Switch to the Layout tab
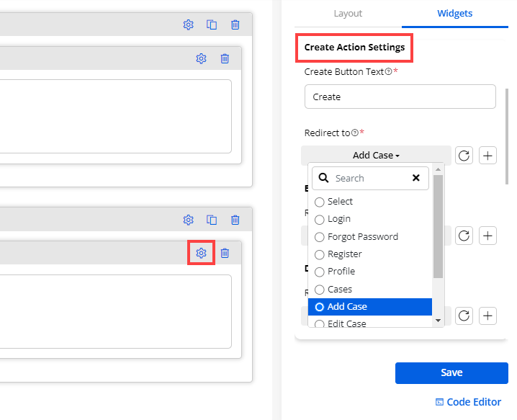 (x=348, y=13)
